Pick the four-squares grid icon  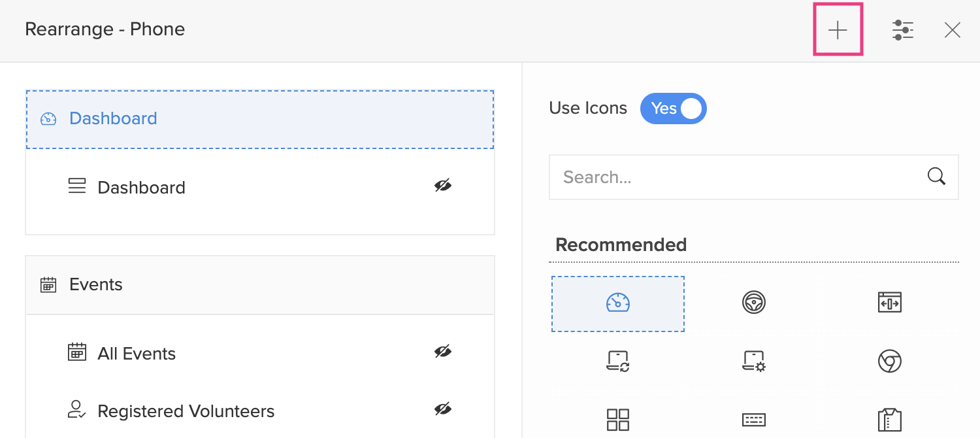click(x=617, y=419)
